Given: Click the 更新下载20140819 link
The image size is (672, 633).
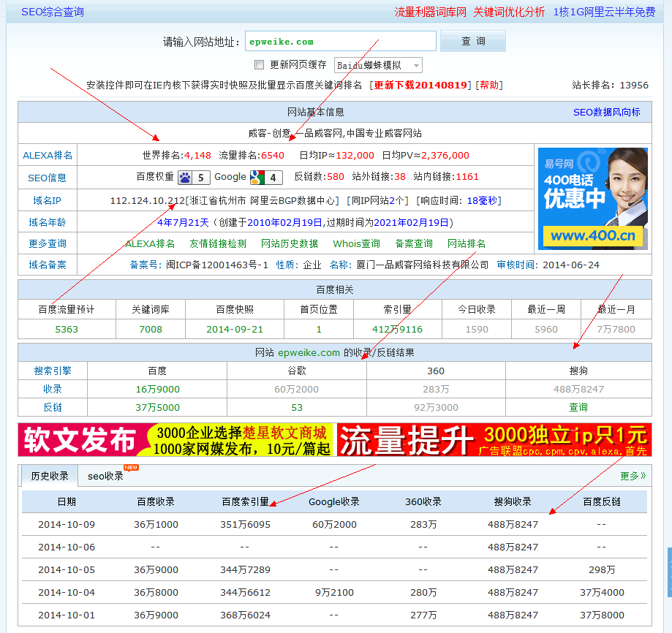Looking at the screenshot, I should pyautogui.click(x=420, y=85).
